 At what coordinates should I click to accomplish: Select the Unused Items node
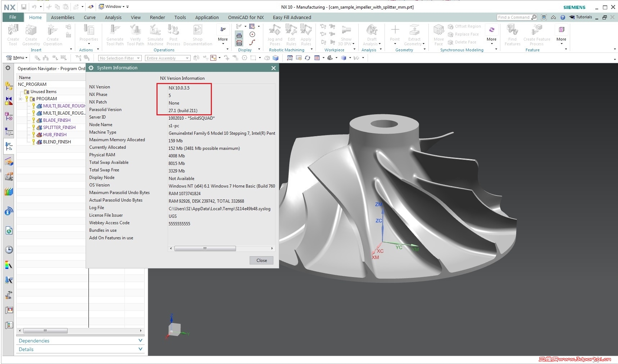pyautogui.click(x=43, y=91)
